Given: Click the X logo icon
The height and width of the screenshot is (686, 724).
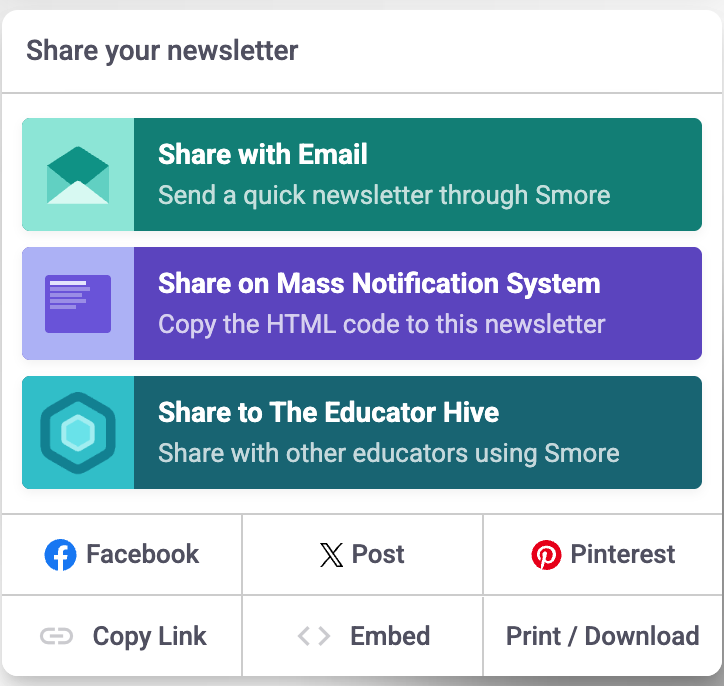Looking at the screenshot, I should (x=331, y=555).
